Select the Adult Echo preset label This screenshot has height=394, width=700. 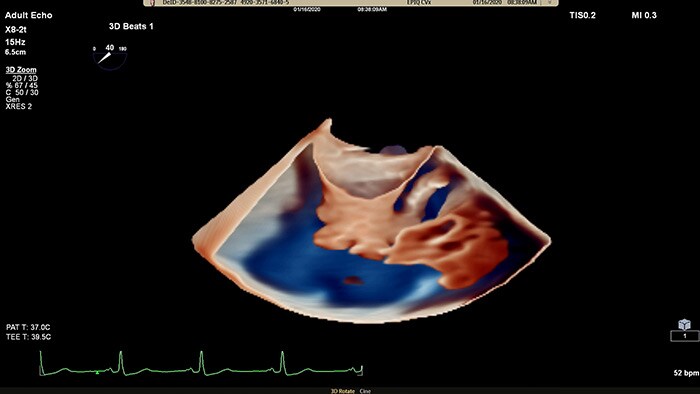pyautogui.click(x=29, y=15)
